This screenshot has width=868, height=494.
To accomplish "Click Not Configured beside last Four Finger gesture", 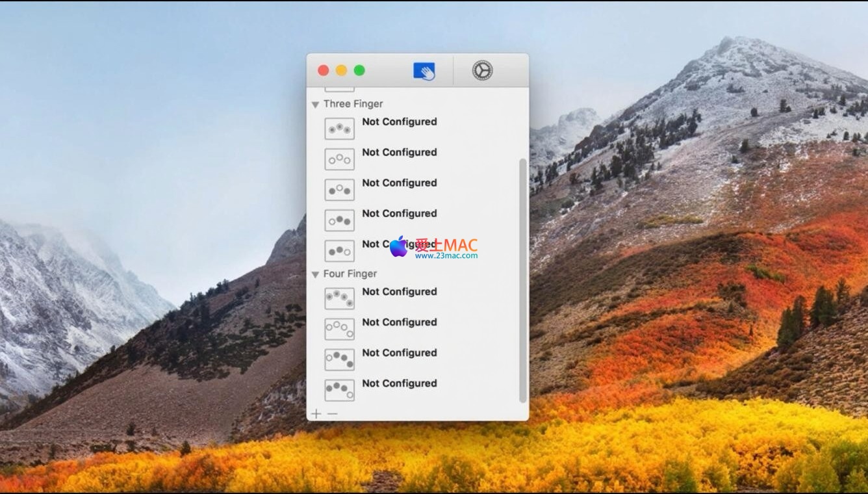I will tap(399, 383).
